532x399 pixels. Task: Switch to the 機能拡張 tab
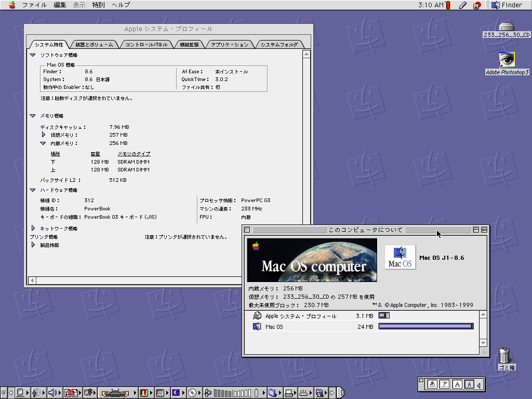[189, 45]
